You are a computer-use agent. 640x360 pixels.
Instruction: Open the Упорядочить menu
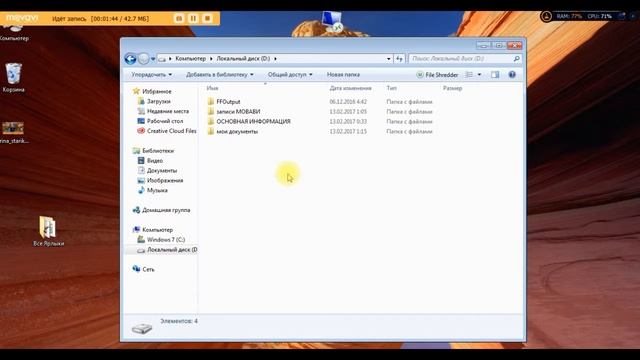point(151,75)
